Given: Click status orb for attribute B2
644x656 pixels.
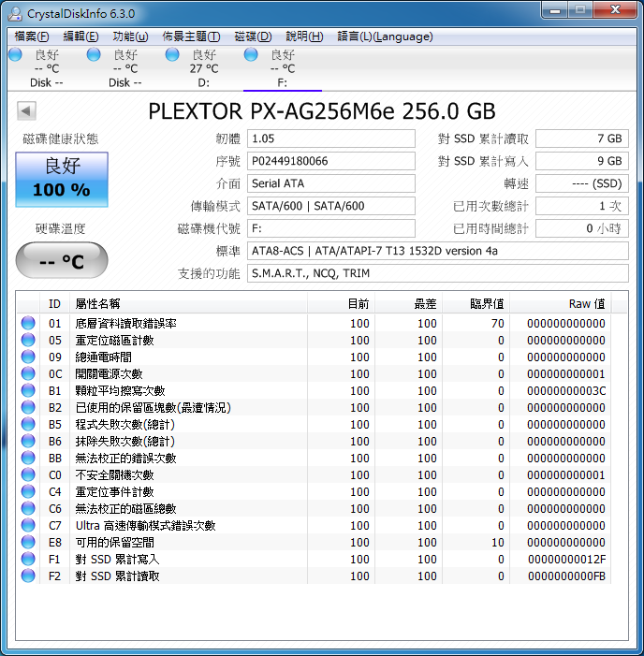Looking at the screenshot, I should click(28, 407).
